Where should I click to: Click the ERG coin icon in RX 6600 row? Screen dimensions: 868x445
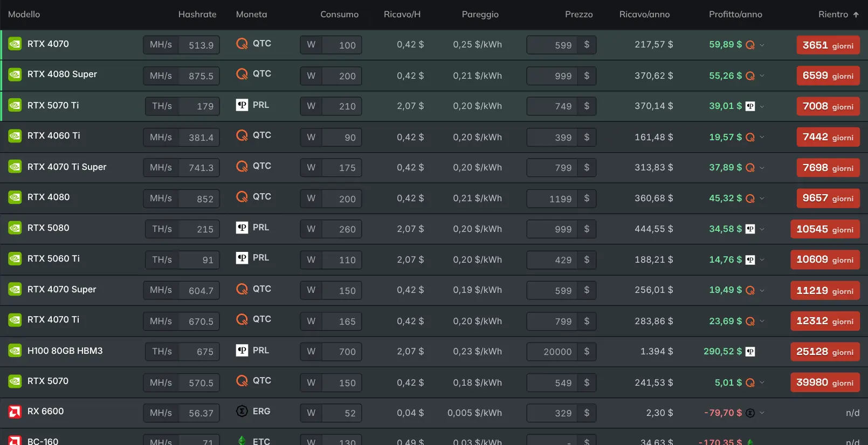click(x=242, y=412)
